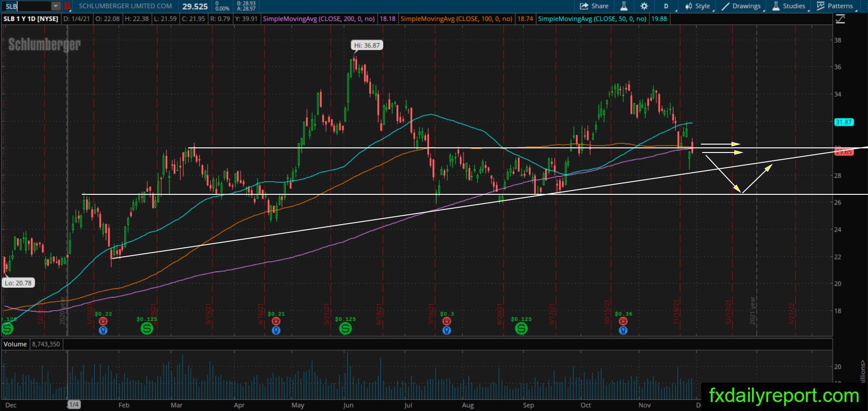Click the 1/4 date marker on time axis

click(74, 405)
